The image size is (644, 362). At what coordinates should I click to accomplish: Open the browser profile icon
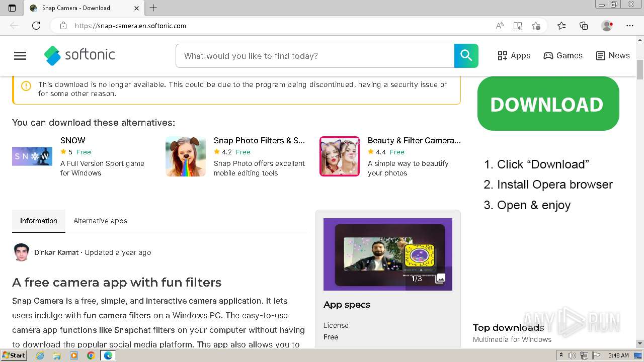607,26
